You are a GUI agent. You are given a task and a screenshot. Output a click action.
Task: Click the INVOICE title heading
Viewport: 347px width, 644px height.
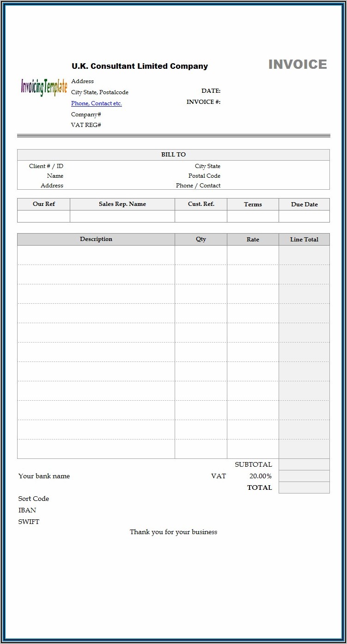pos(298,65)
